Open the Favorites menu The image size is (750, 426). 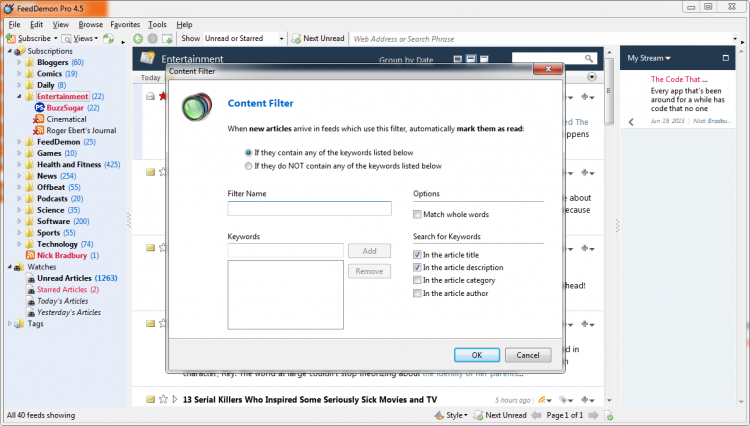pos(125,24)
